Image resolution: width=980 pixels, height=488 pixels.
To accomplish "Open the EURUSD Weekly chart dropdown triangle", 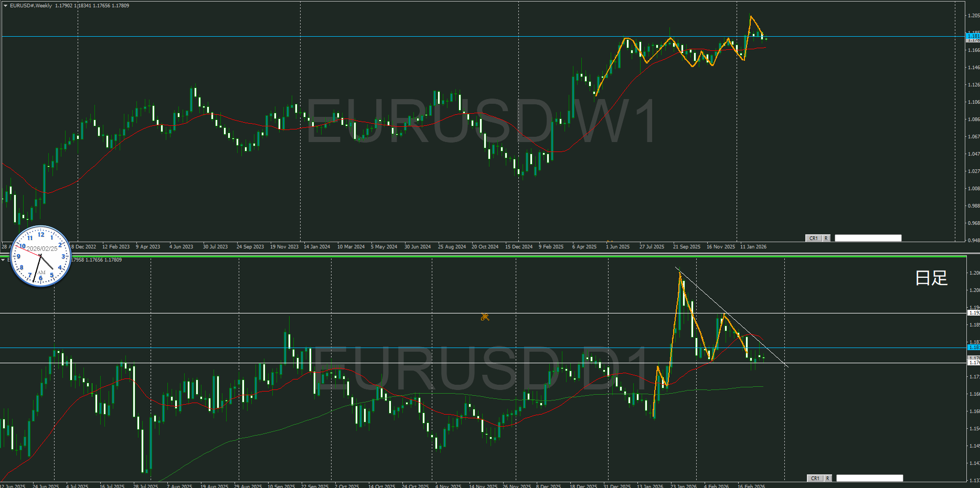I will [5, 6].
